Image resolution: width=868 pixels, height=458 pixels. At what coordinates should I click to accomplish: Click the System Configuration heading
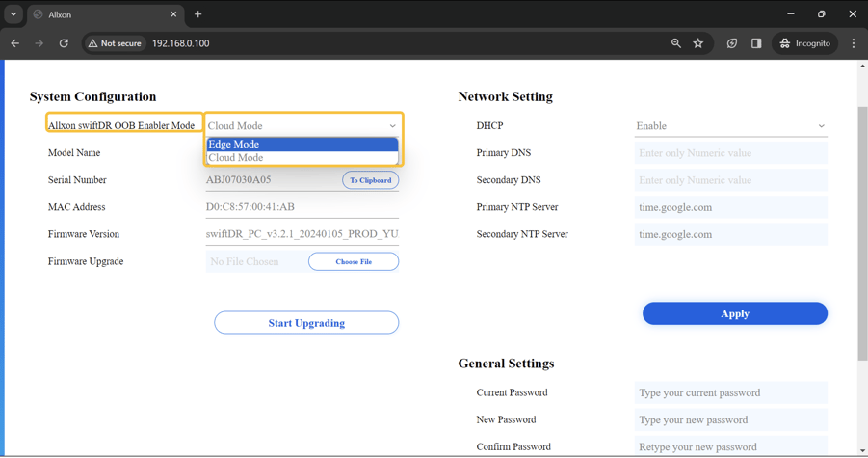[x=93, y=97]
